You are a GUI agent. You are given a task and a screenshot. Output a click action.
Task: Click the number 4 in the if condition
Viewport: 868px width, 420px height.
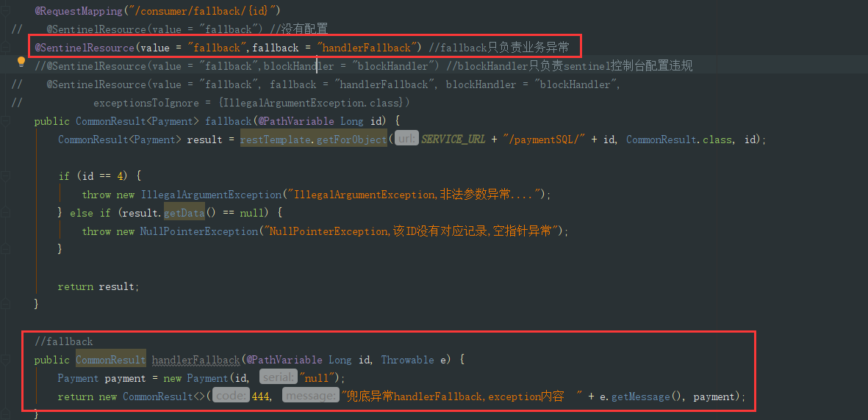119,176
